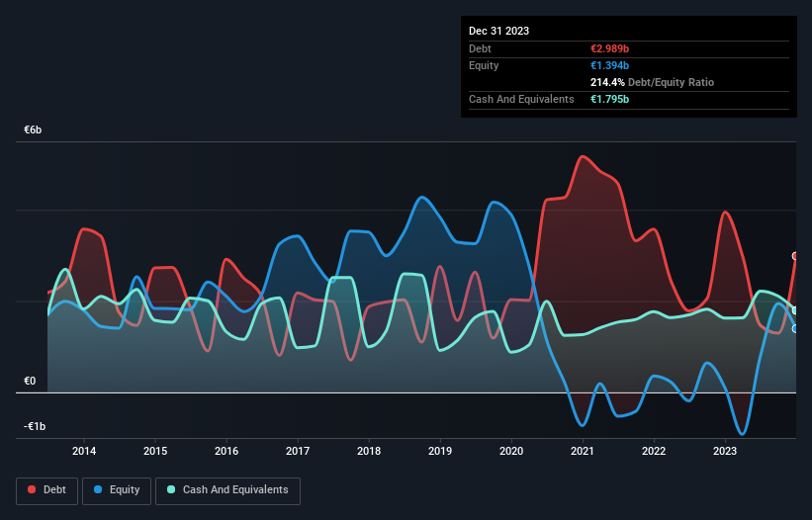The width and height of the screenshot is (812, 520).
Task: Toggle the Equity series legend button
Action: 117,490
